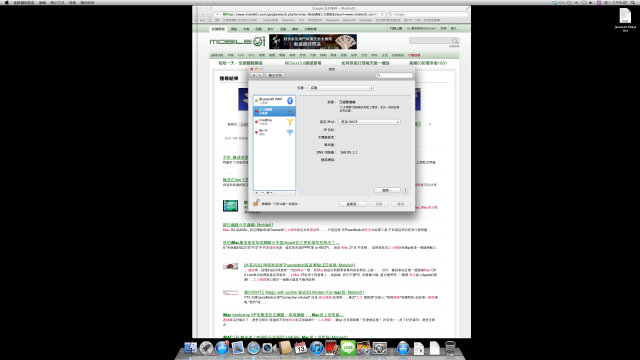Click the round help question mark button
The height and width of the screenshot is (360, 640).
click(x=405, y=190)
